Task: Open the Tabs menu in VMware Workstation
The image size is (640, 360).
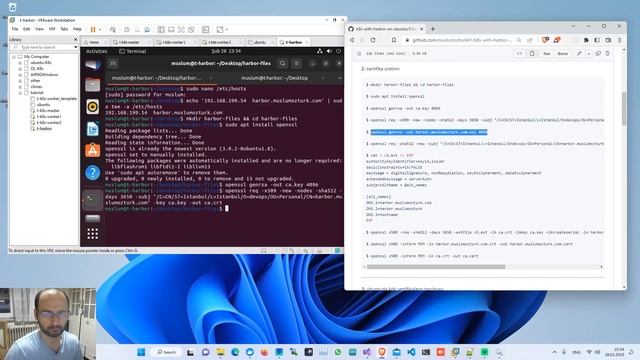Action: (64, 29)
